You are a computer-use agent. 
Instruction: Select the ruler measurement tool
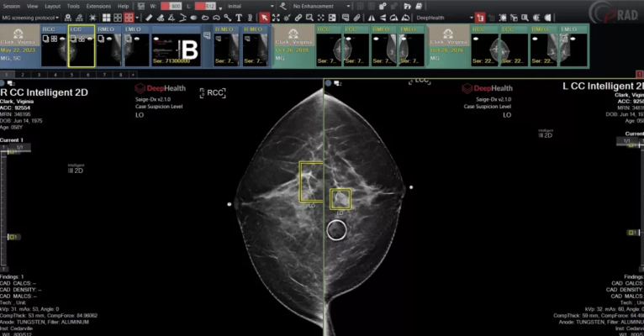(149, 17)
